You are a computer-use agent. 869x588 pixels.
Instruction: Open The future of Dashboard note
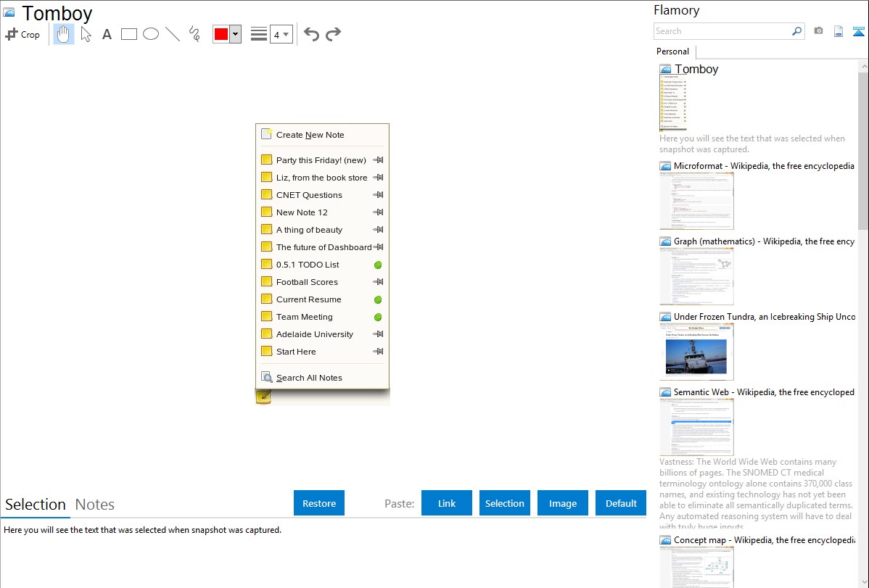click(x=323, y=247)
